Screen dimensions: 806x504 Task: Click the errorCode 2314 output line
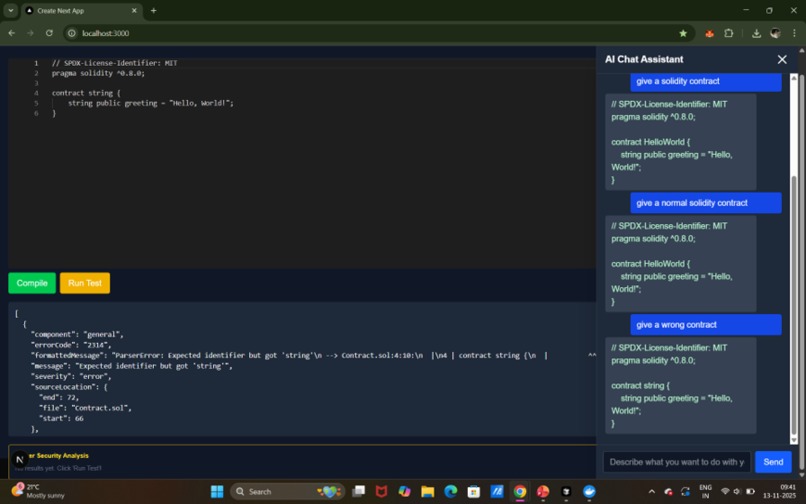(71, 345)
